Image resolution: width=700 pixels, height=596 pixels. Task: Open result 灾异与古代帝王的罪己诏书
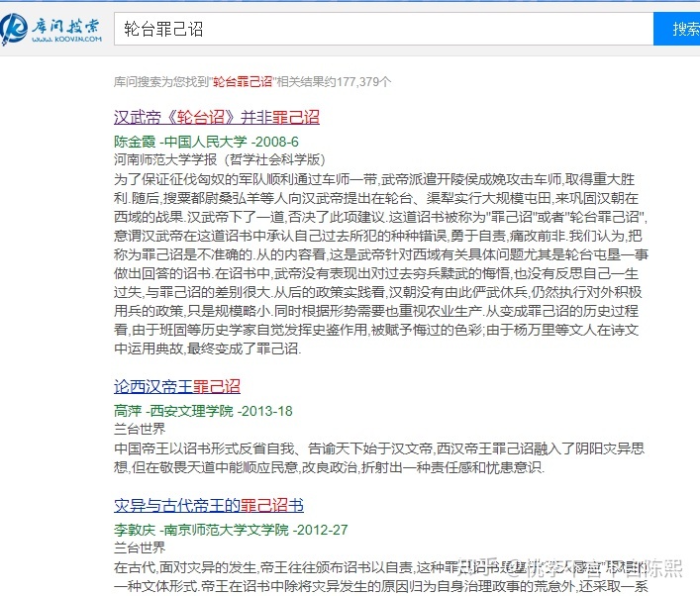coord(209,505)
